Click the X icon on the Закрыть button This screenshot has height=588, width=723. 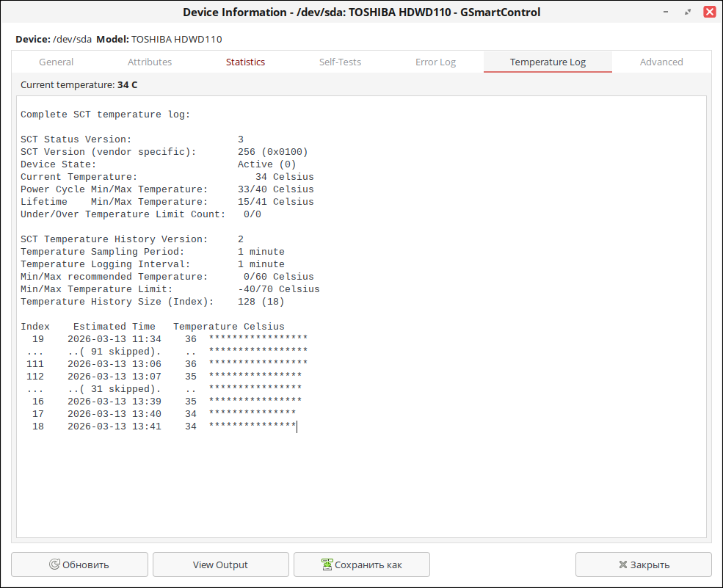(x=623, y=565)
